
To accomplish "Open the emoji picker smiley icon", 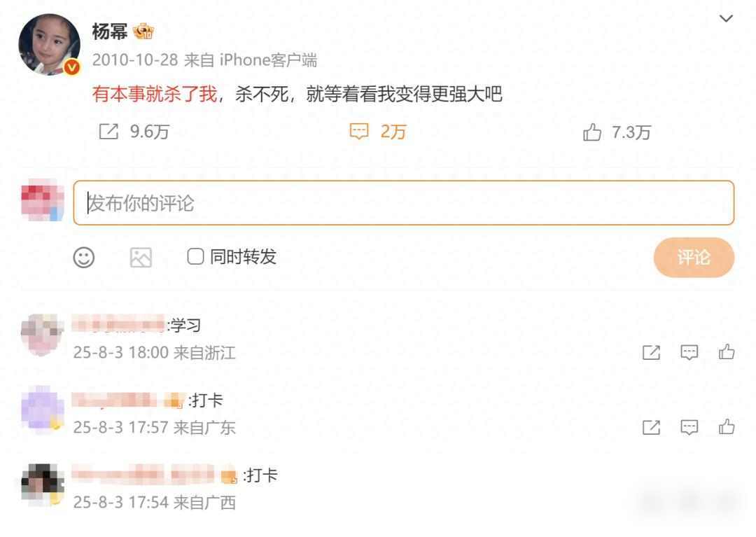I will click(x=84, y=258).
